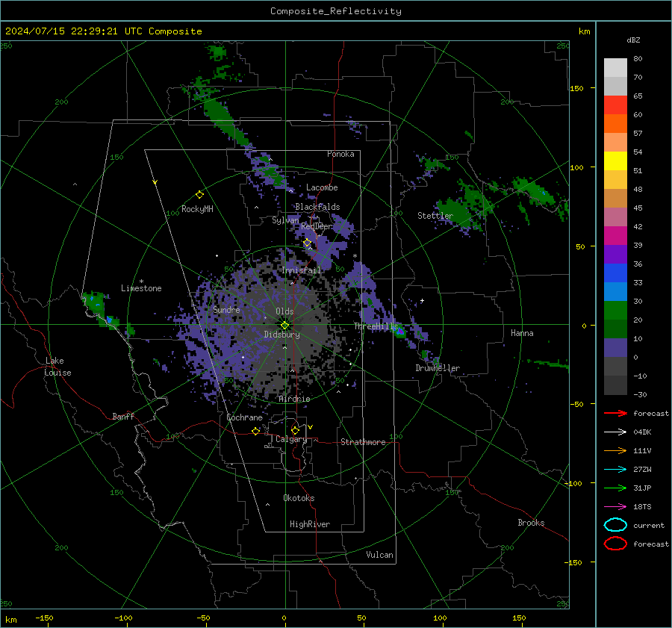Image resolution: width=672 pixels, height=628 pixels.
Task: Pick the red 60-65 dBZ swatch
Action: pyautogui.click(x=615, y=105)
